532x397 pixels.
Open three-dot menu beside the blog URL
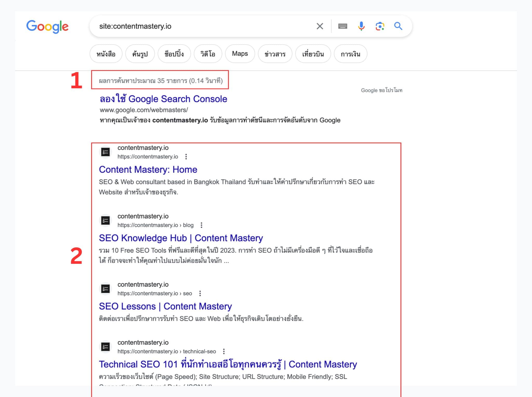(201, 225)
